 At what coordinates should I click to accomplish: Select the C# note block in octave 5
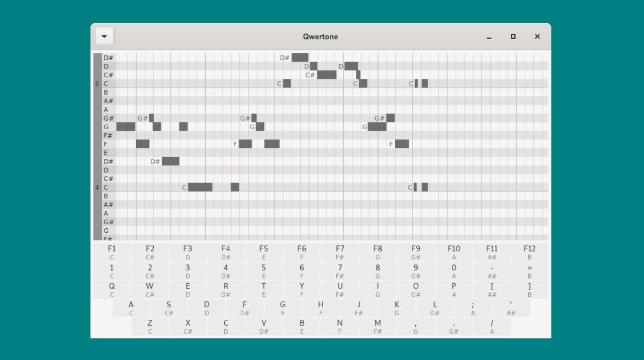[x=327, y=75]
